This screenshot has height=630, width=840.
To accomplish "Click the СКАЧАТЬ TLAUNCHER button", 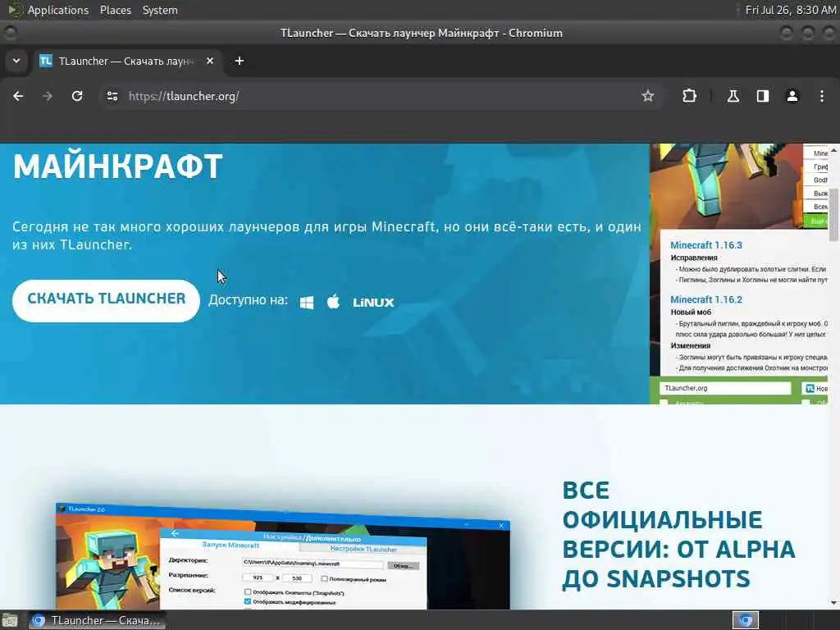I will click(106, 300).
